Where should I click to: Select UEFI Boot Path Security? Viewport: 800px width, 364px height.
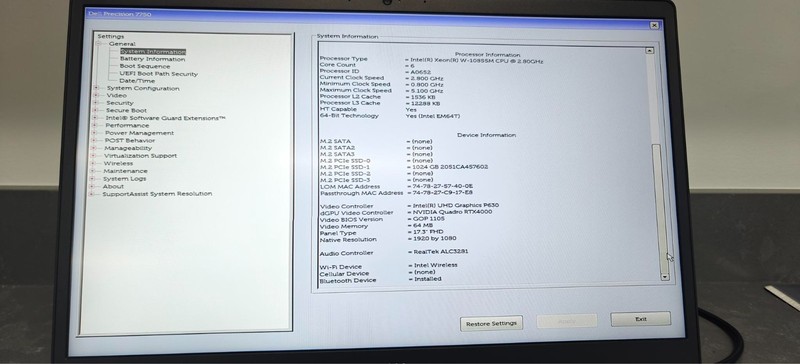158,74
